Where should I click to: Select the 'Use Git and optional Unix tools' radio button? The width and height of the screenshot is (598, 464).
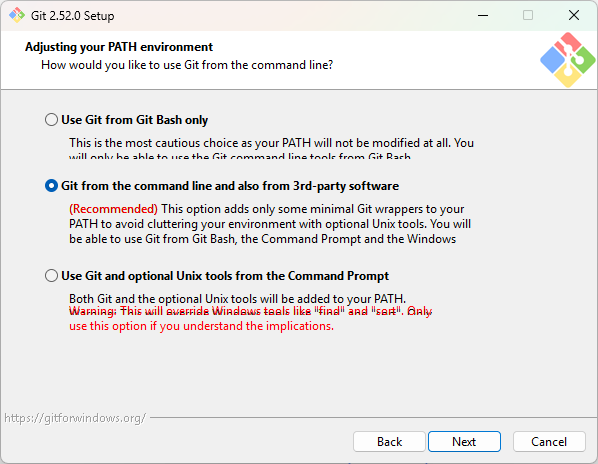pos(51,276)
